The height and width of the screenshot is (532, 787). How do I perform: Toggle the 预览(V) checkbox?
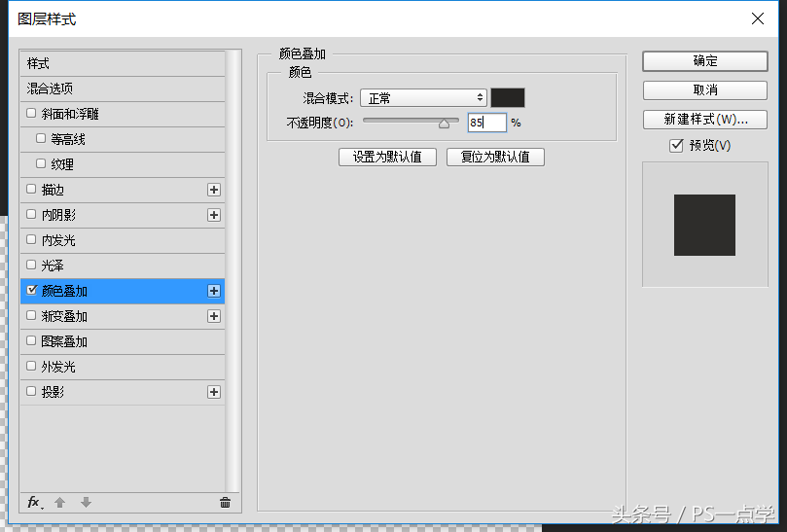point(676,146)
